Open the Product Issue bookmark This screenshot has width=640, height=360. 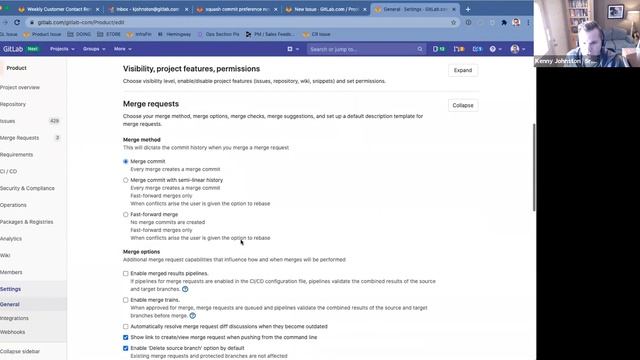(x=42, y=34)
